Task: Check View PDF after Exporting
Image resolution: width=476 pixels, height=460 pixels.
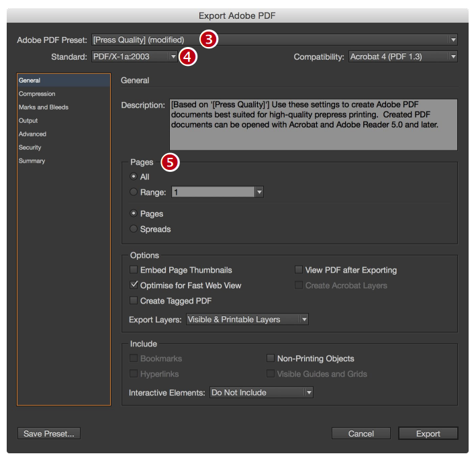Action: (299, 270)
